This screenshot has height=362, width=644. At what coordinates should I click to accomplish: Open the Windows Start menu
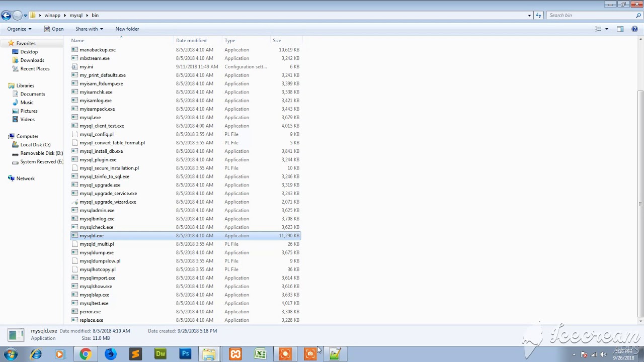coord(11,354)
